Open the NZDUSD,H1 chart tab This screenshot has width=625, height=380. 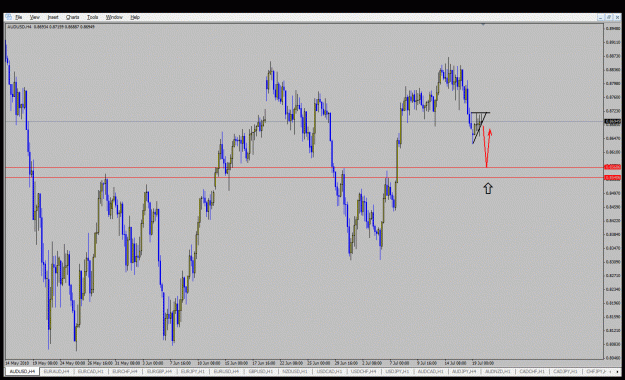(x=295, y=371)
